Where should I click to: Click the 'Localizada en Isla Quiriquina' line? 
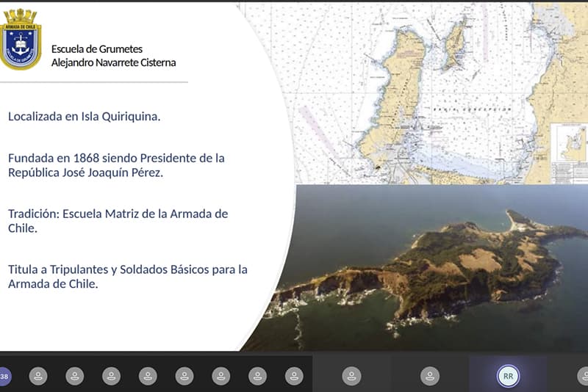[84, 116]
